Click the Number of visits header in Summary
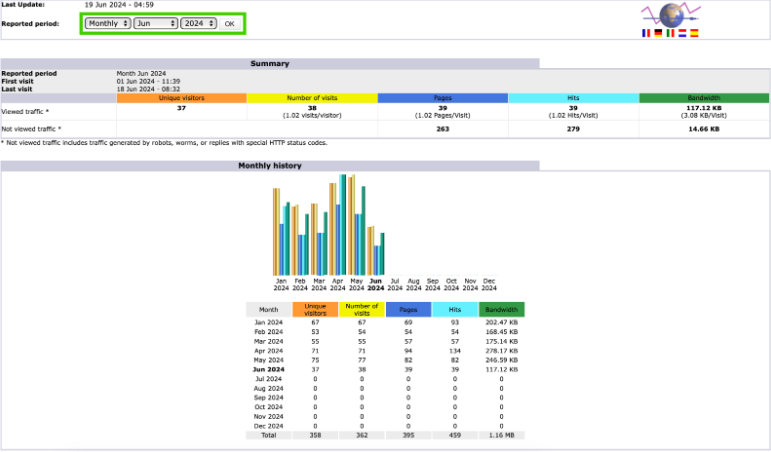Image resolution: width=771 pixels, height=452 pixels. point(312,98)
